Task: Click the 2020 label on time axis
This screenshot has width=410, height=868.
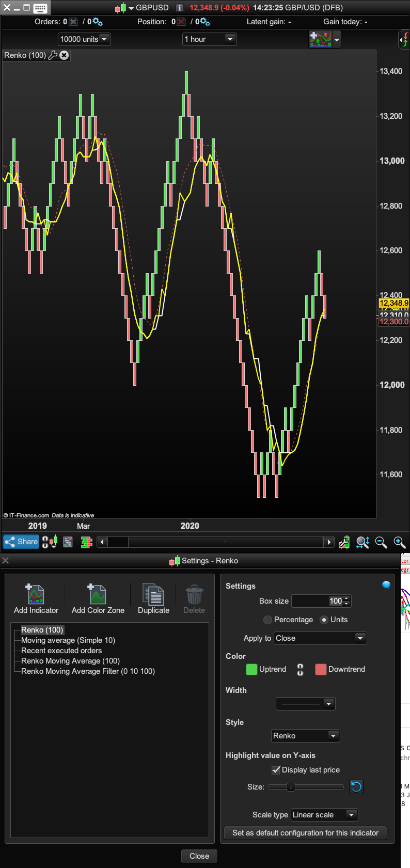Action: (190, 526)
